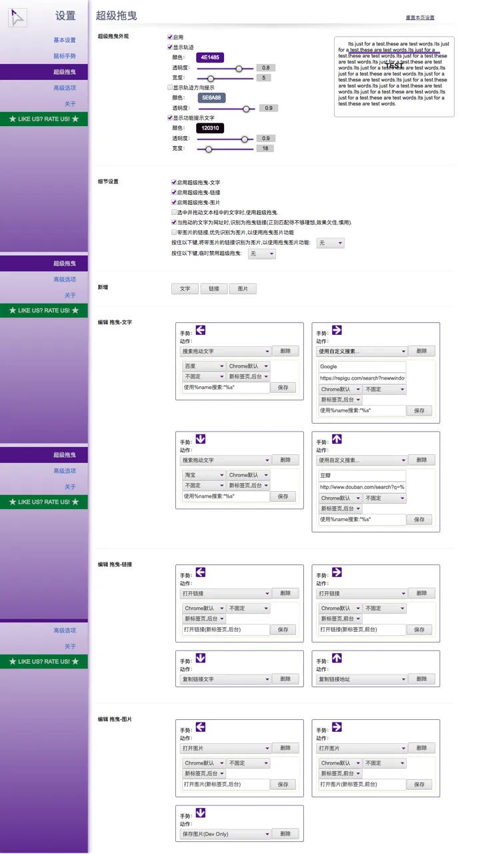Click the left-arrow gesture icon under 拖曳-链接
The height and width of the screenshot is (854, 504).
(x=201, y=572)
